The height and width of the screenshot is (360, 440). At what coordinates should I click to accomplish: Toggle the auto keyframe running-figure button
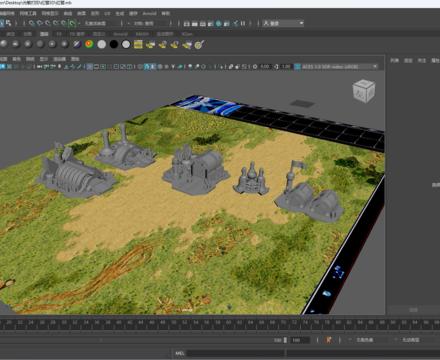click(329, 340)
